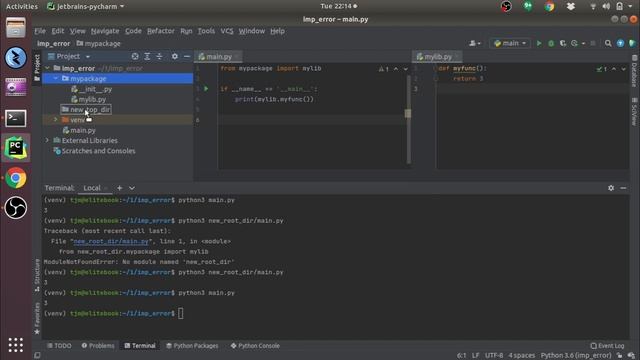Click the blue IDE update icon

tap(620, 43)
